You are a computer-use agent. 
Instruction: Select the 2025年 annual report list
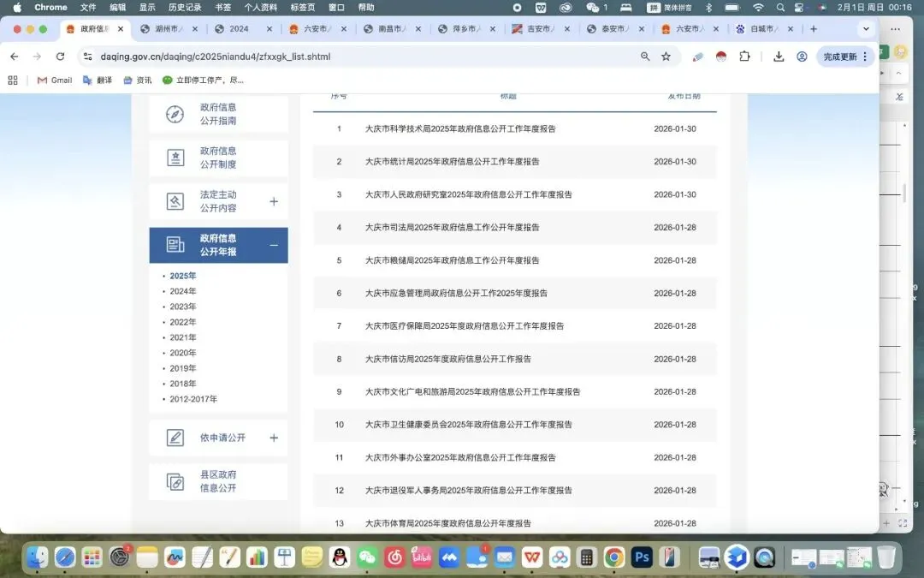[x=183, y=276]
